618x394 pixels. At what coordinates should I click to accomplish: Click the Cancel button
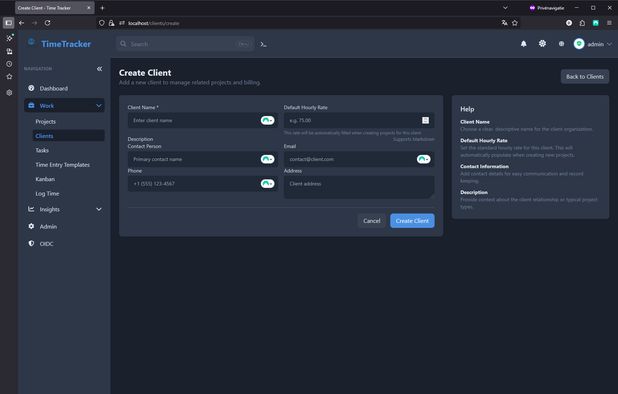pos(372,221)
